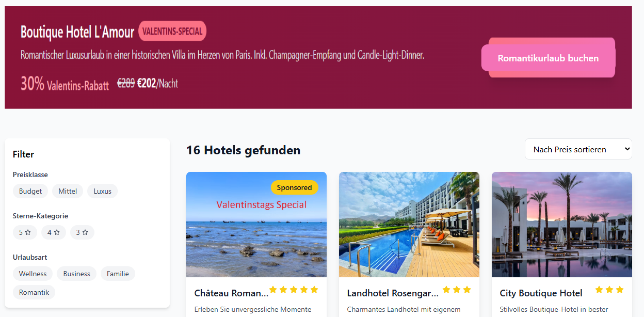Open the Château Roman... hotel beach thumbnail

tap(256, 225)
